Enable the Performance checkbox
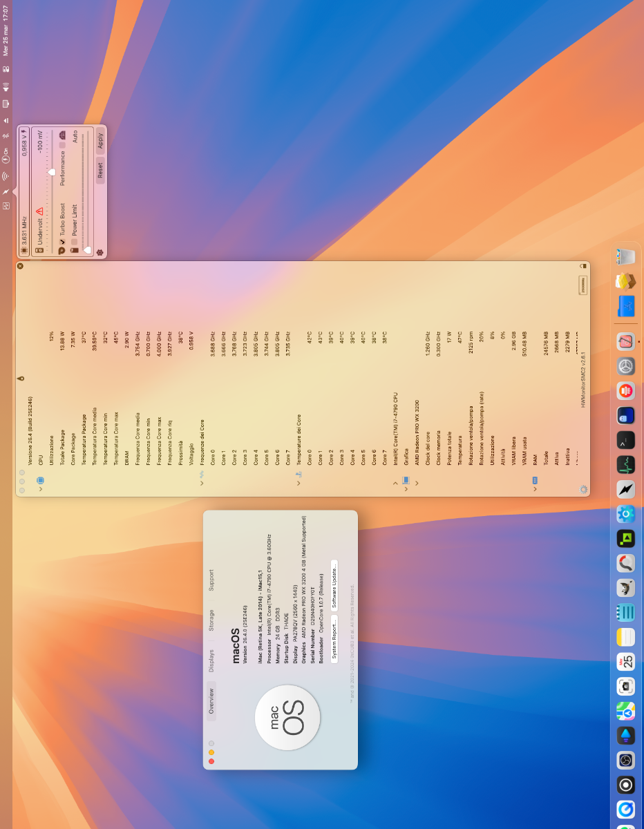 click(62, 145)
